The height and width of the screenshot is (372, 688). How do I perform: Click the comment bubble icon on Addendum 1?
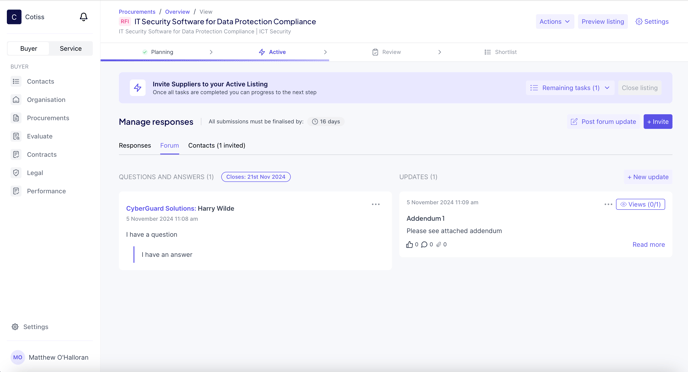[x=424, y=245]
